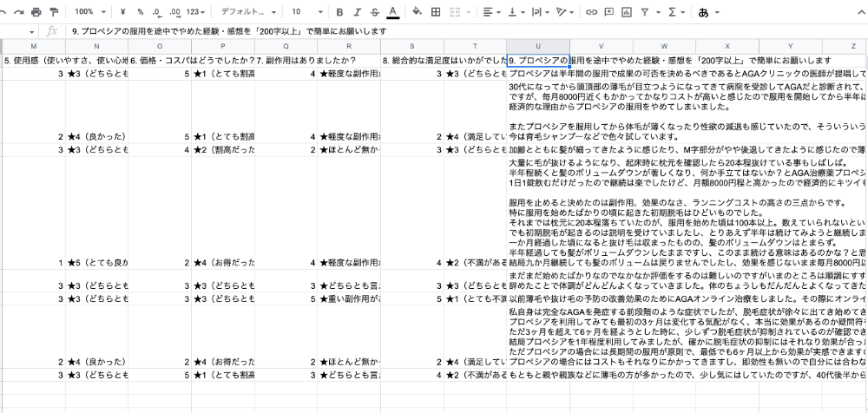This screenshot has width=868, height=413.
Task: Open the あ input tools dropdown
Action: tap(709, 11)
